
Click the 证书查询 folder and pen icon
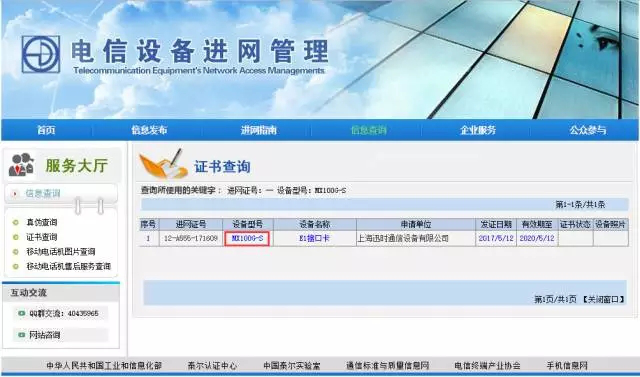point(164,164)
